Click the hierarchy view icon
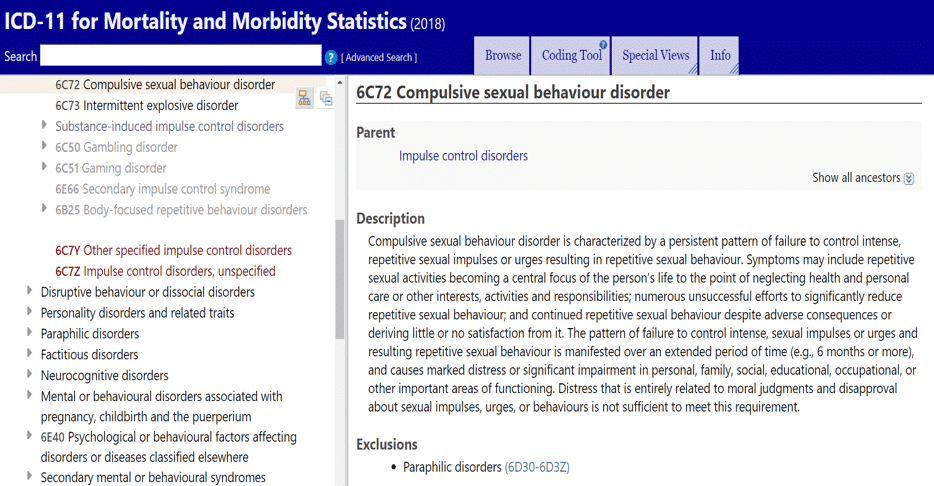This screenshot has width=934, height=486. coord(304,98)
